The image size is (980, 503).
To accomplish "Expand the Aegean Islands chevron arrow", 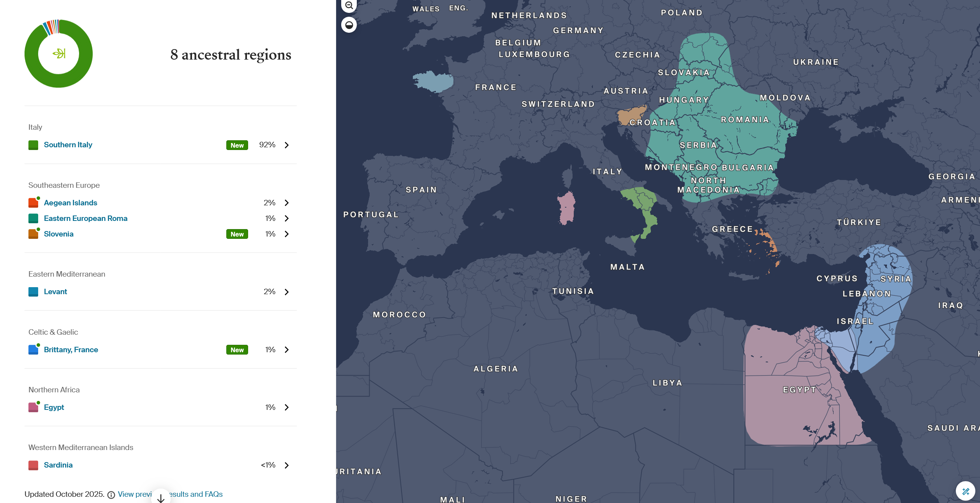I will tap(287, 203).
